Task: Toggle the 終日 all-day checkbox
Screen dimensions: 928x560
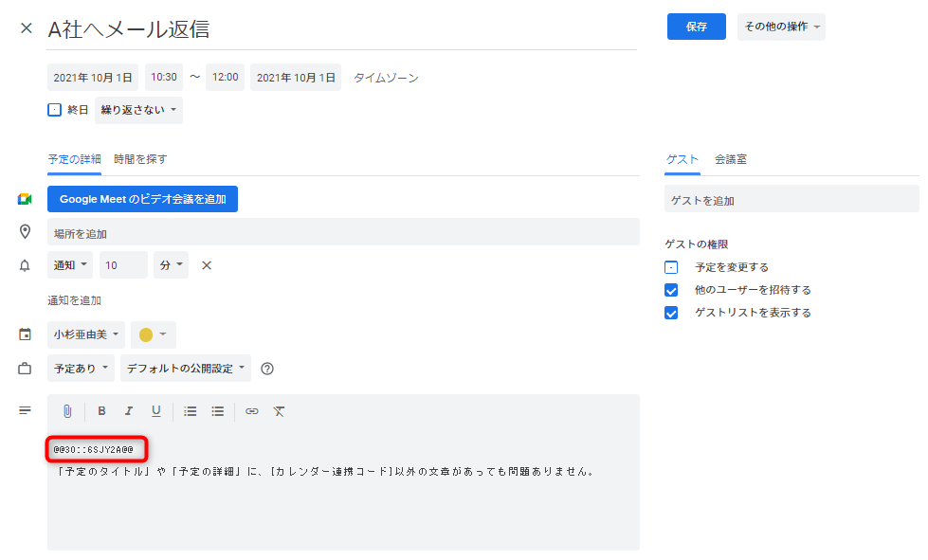Action: (x=54, y=110)
